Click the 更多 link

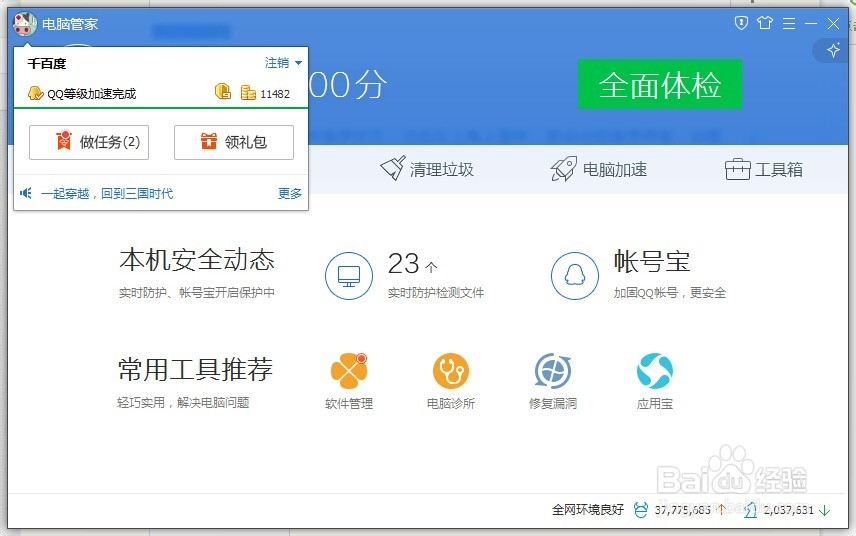pos(289,193)
